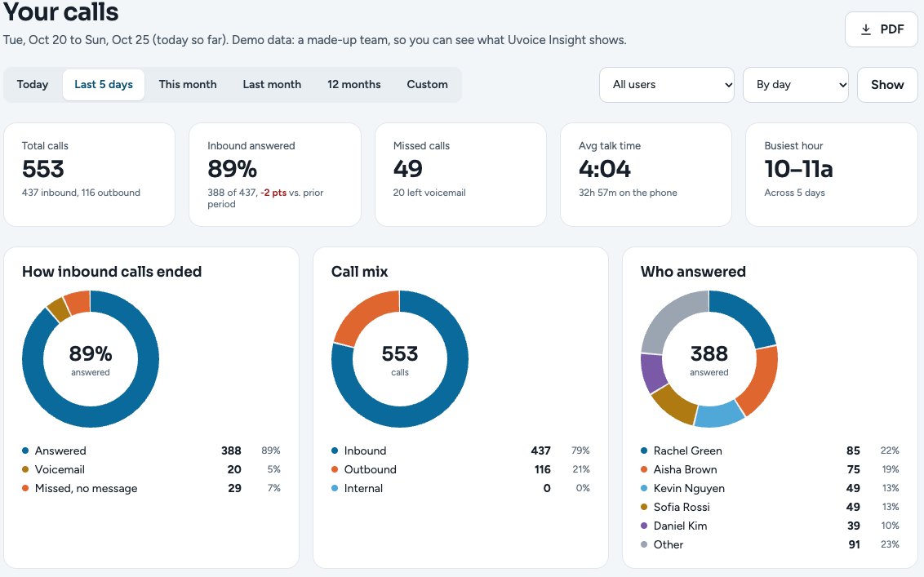Click the '20 left voicemail' subtext
The width and height of the screenshot is (924, 577).
coord(429,193)
